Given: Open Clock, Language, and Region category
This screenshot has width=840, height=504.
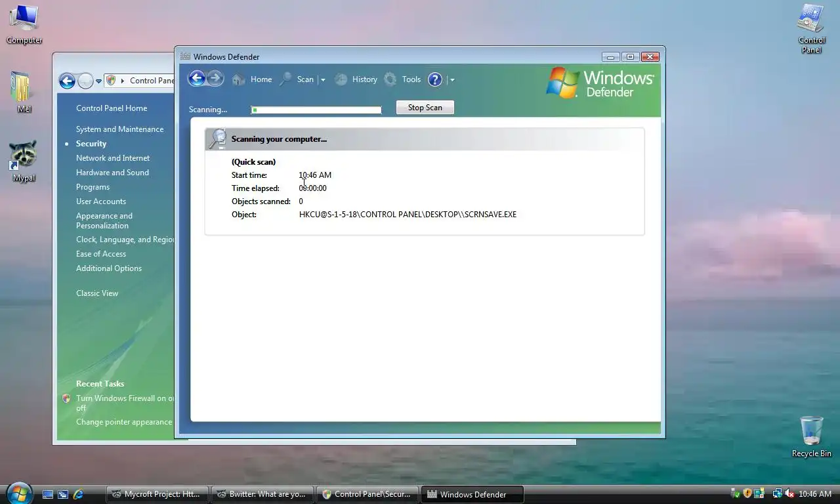Looking at the screenshot, I should (x=125, y=240).
